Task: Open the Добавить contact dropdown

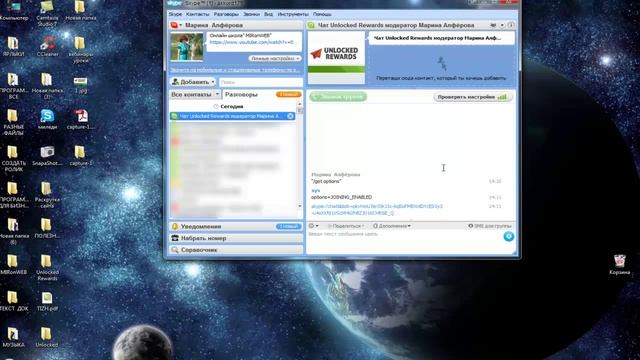Action: [x=193, y=82]
